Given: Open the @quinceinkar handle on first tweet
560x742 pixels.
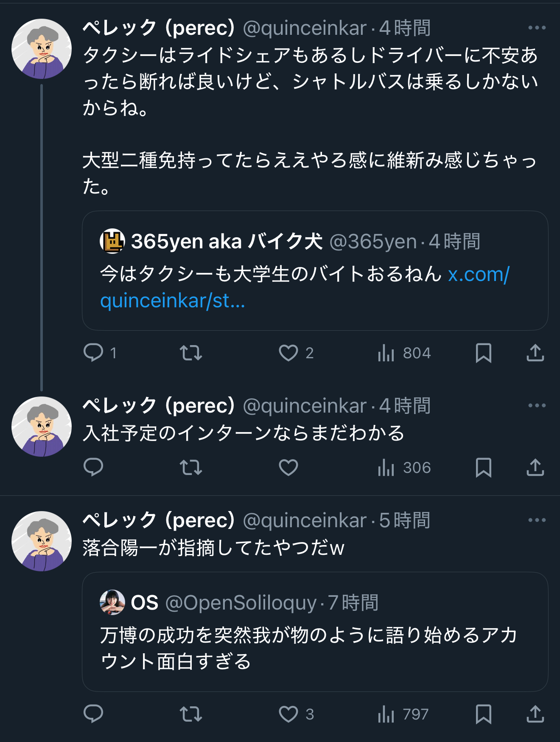Looking at the screenshot, I should (305, 28).
